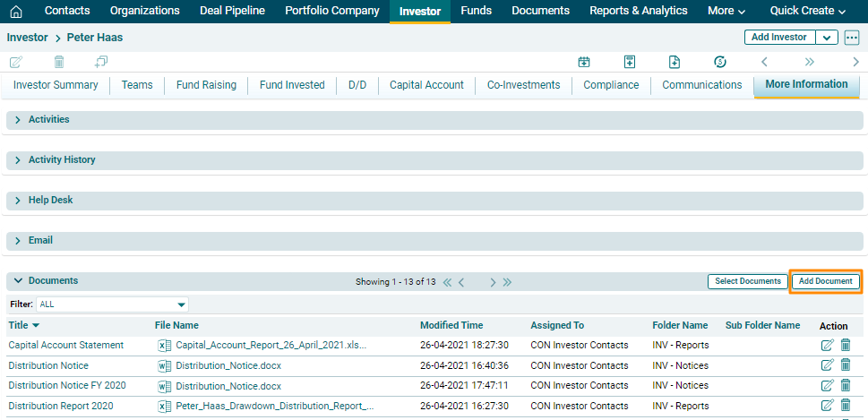Collapse the Documents section
This screenshot has width=868, height=420.
click(18, 281)
